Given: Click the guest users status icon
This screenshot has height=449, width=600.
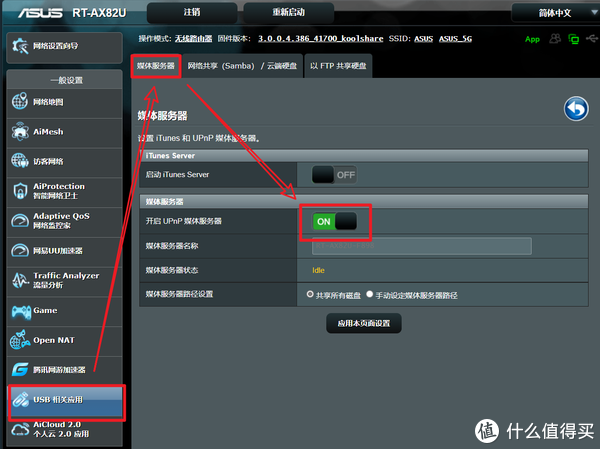Looking at the screenshot, I should pyautogui.click(x=555, y=38).
